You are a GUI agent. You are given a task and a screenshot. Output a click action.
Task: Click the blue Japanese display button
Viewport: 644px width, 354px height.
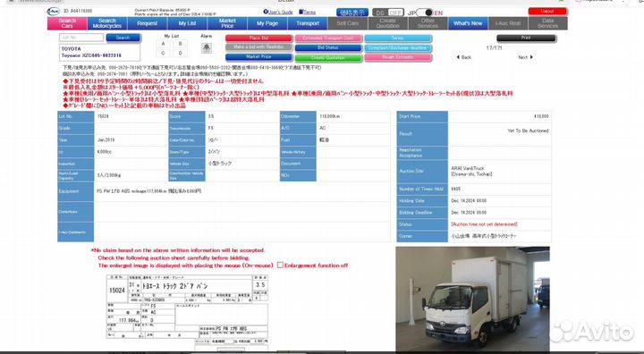point(352,13)
